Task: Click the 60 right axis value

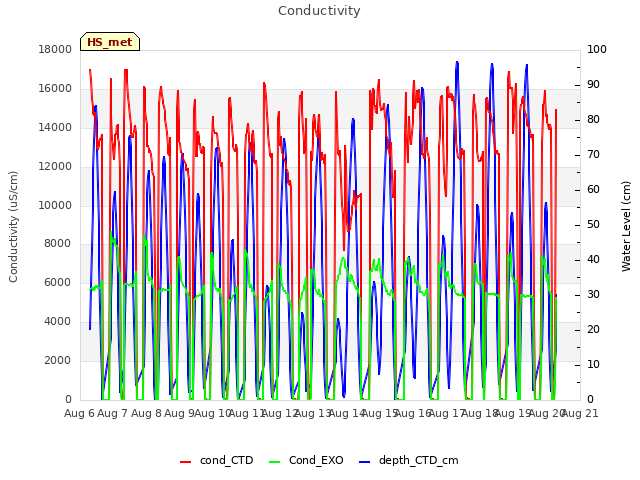Action: [593, 189]
